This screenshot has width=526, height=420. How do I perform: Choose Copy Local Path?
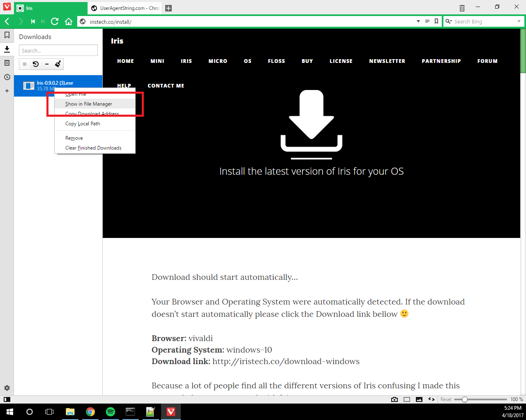(95, 124)
